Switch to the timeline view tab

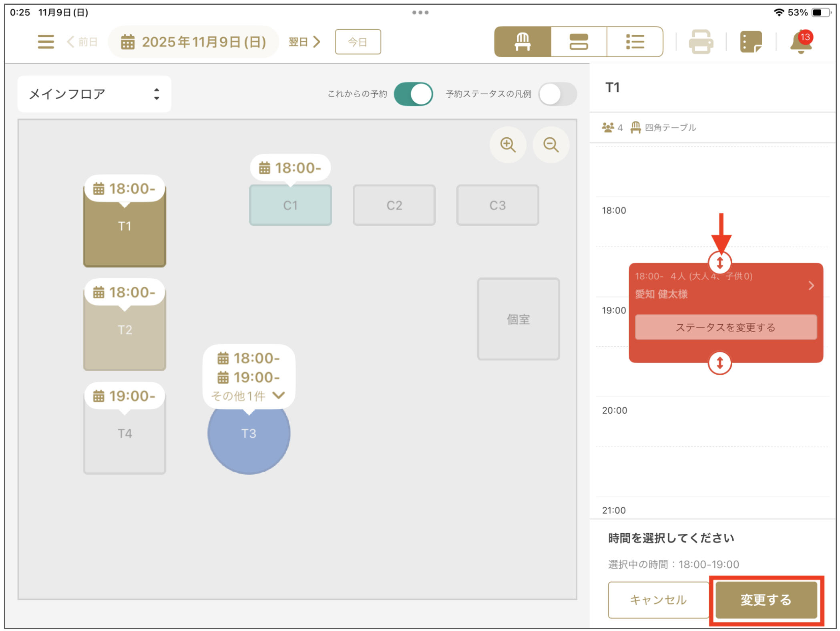[x=578, y=42]
